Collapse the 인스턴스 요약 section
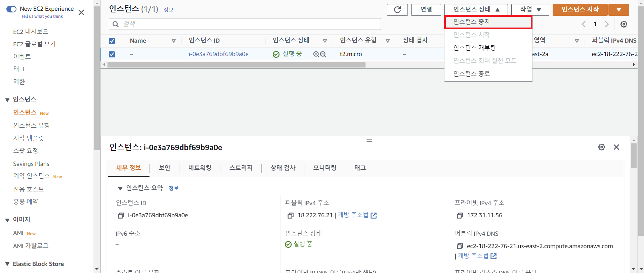 (x=120, y=189)
